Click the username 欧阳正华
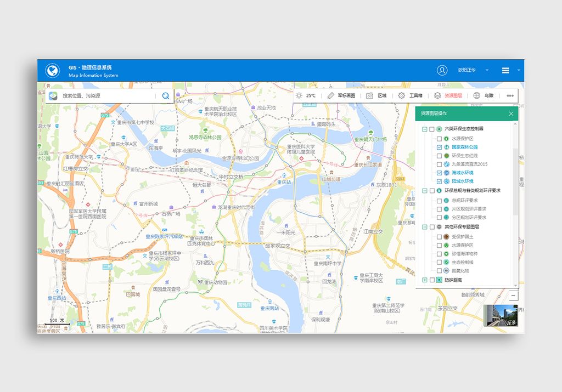This screenshot has width=562, height=392. [x=467, y=70]
